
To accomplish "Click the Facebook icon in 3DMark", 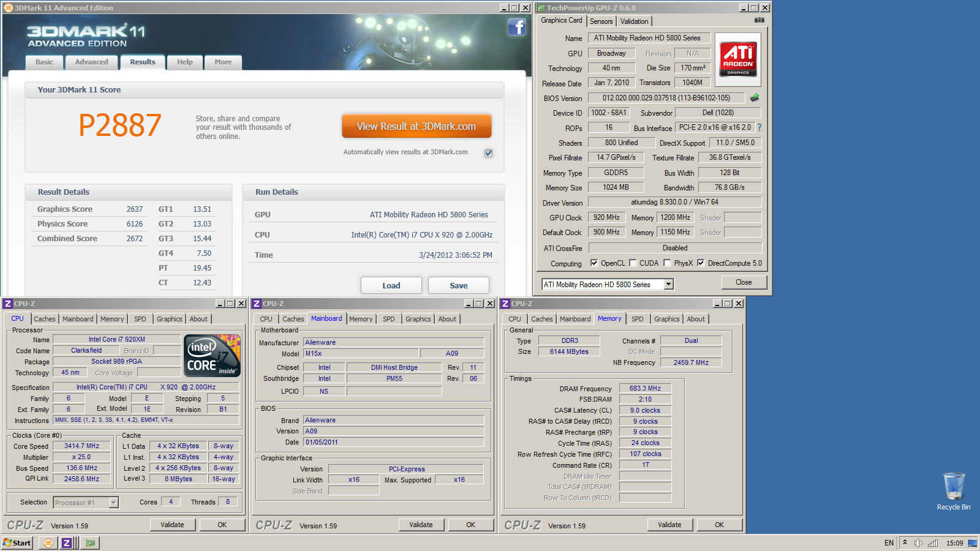I will coord(516,27).
